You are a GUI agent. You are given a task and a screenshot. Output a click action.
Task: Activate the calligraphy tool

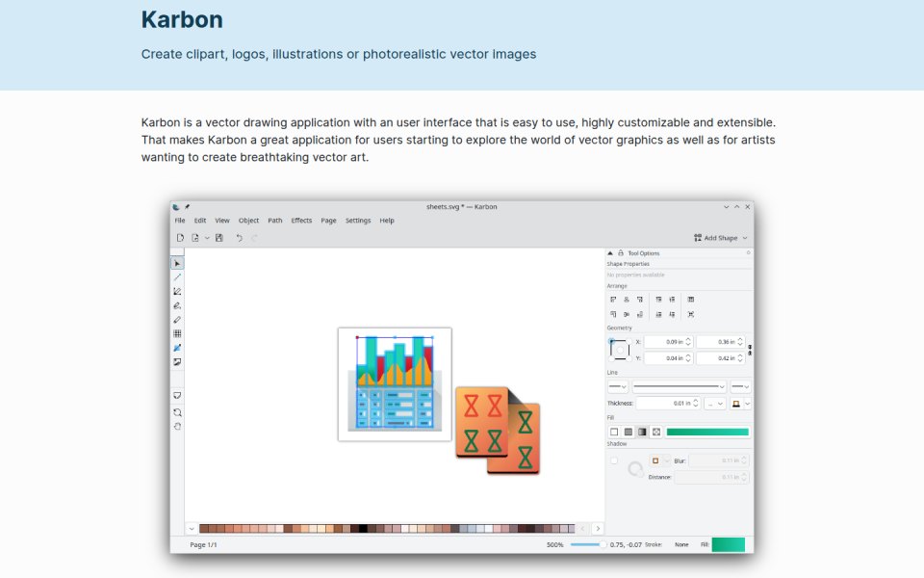(x=177, y=305)
